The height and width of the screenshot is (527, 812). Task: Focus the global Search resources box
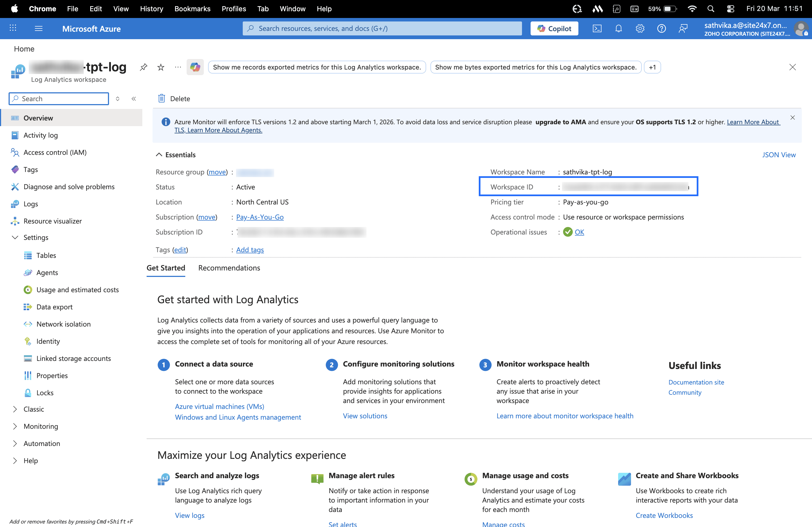pyautogui.click(x=382, y=28)
